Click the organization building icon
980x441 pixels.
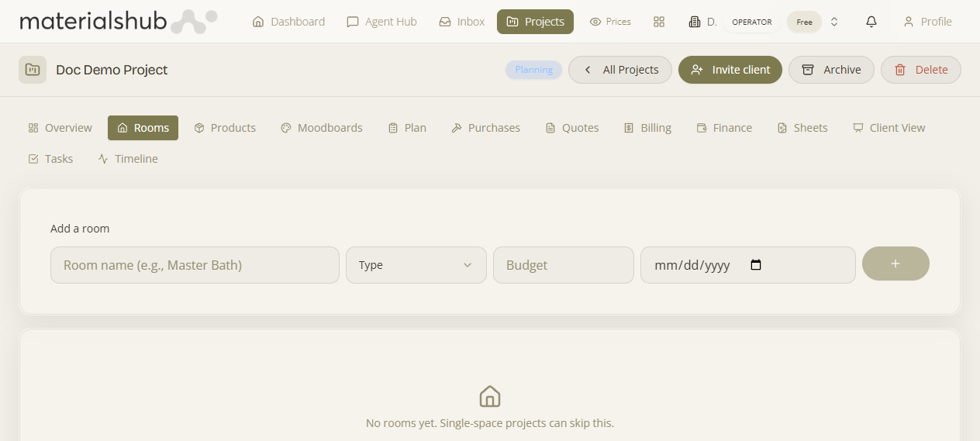(695, 22)
